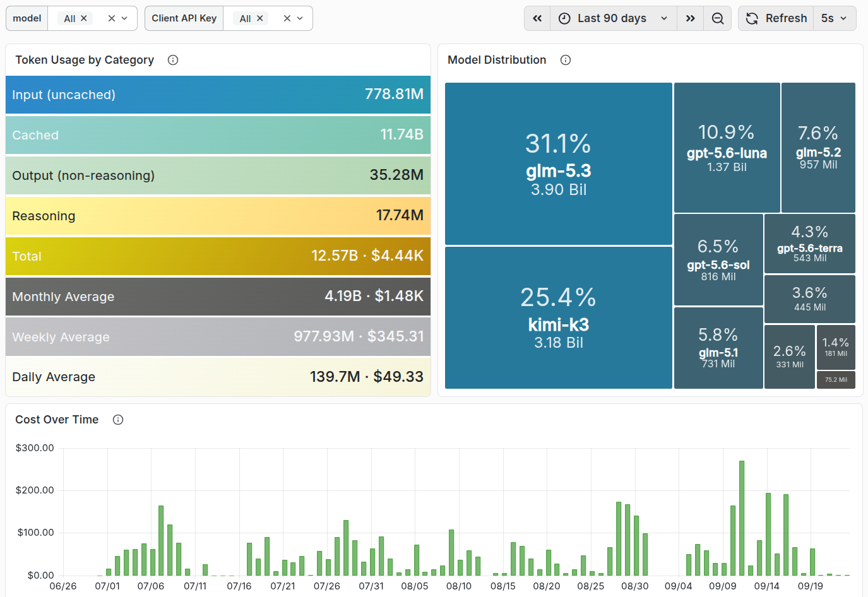Expand the model variable dropdown
This screenshot has width=868, height=597.
point(124,18)
